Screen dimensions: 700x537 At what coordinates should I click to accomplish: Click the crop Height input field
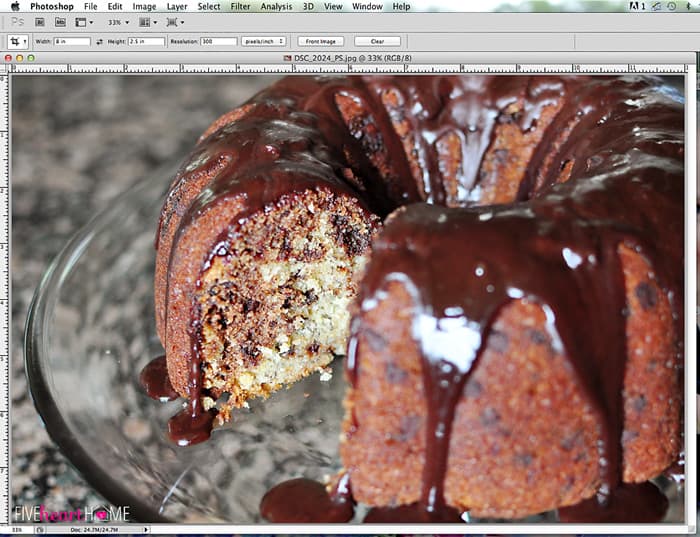pyautogui.click(x=147, y=42)
